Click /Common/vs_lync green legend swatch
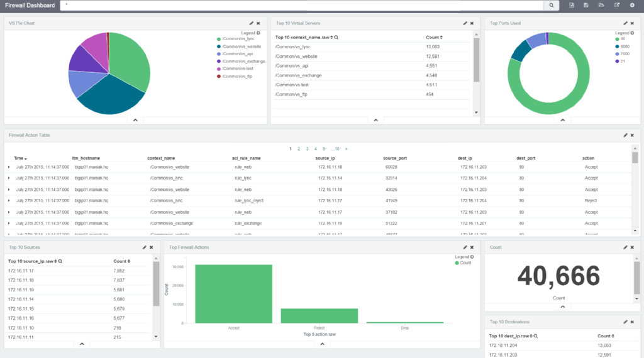The height and width of the screenshot is (358, 644). point(218,39)
